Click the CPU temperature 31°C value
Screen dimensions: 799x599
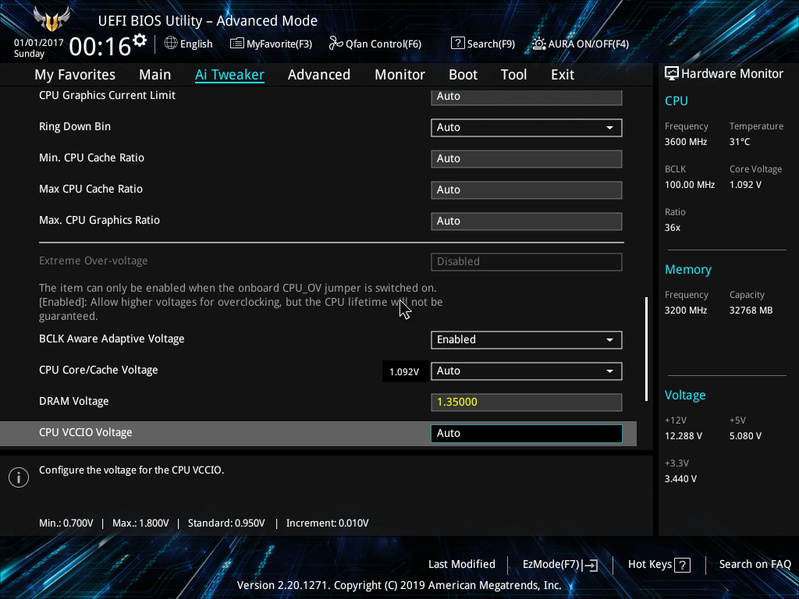tap(739, 142)
